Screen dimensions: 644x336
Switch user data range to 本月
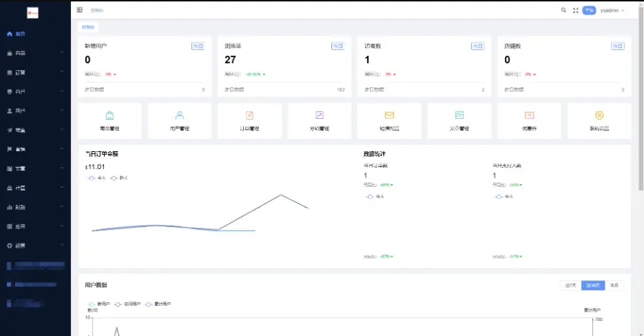tap(614, 285)
